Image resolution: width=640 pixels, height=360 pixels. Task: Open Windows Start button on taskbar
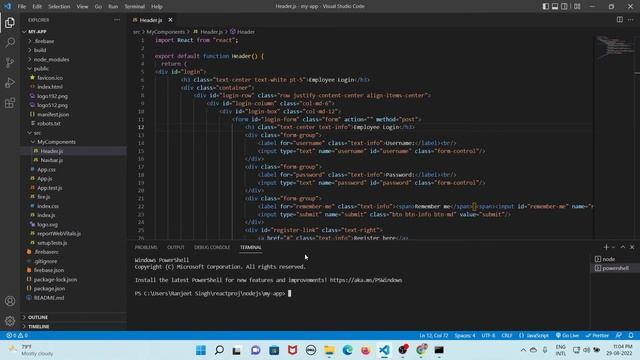click(x=201, y=350)
